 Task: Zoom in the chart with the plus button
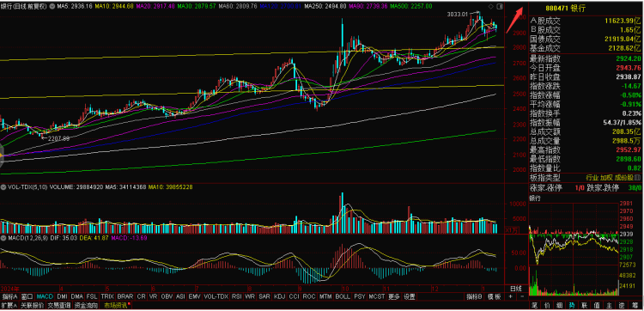tap(511, 296)
